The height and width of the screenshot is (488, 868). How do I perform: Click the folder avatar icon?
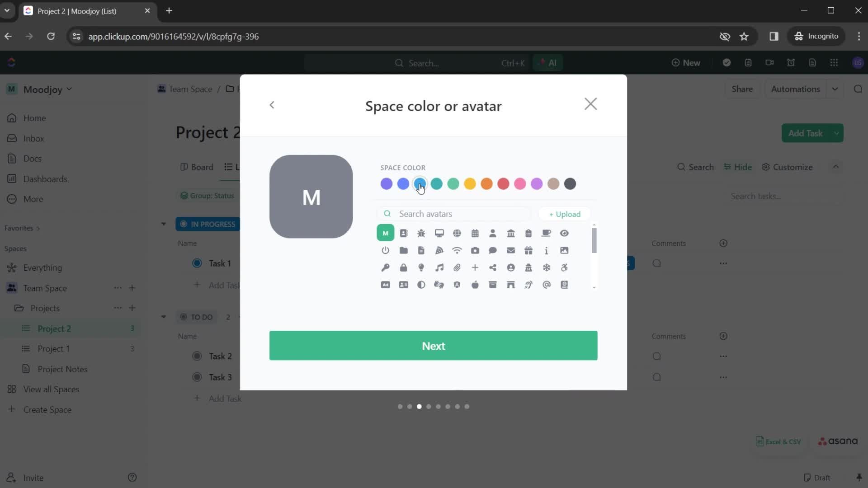click(404, 250)
